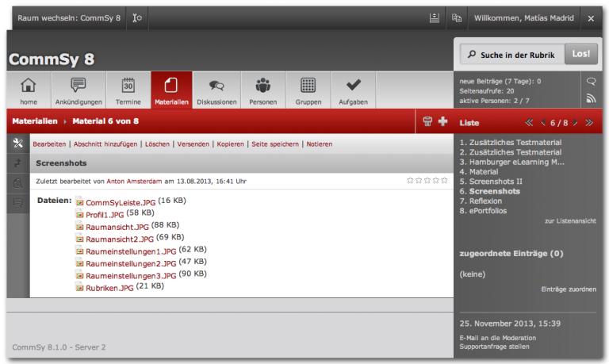
Task: Open room configuration icon beside Raum wechseln
Action: [x=137, y=18]
